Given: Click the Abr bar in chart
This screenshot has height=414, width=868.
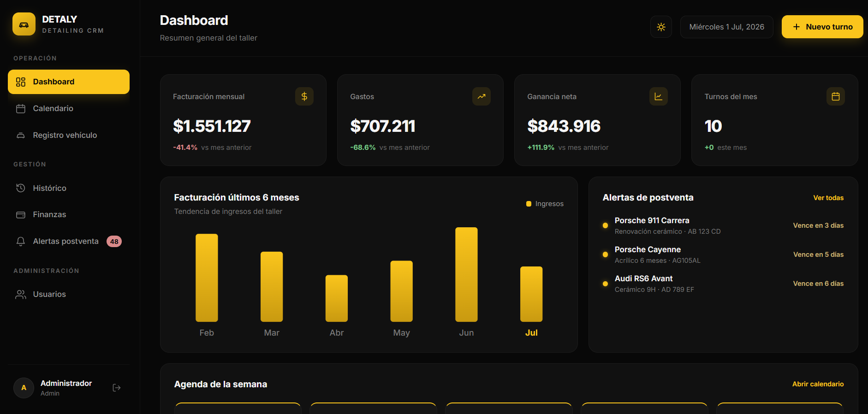Looking at the screenshot, I should [337, 298].
